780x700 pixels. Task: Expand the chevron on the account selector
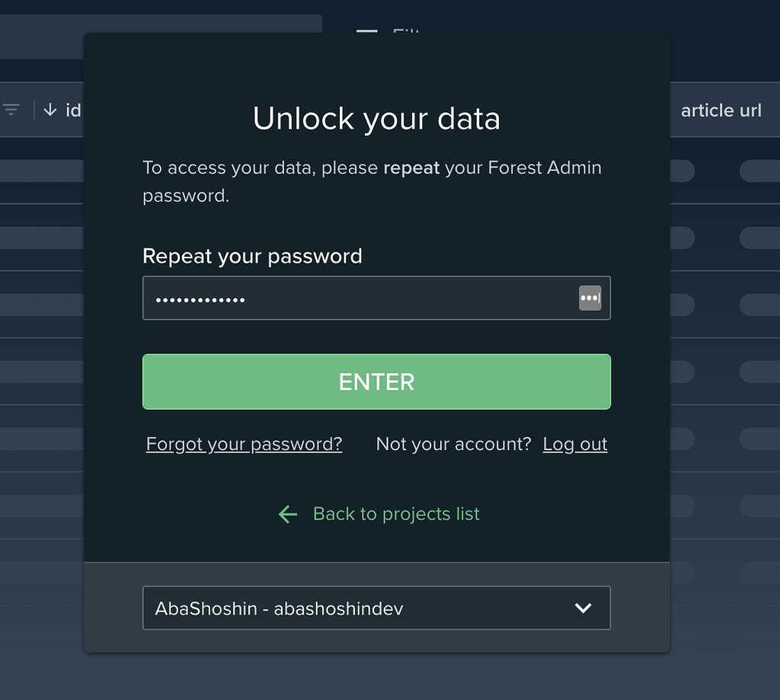pyautogui.click(x=583, y=608)
